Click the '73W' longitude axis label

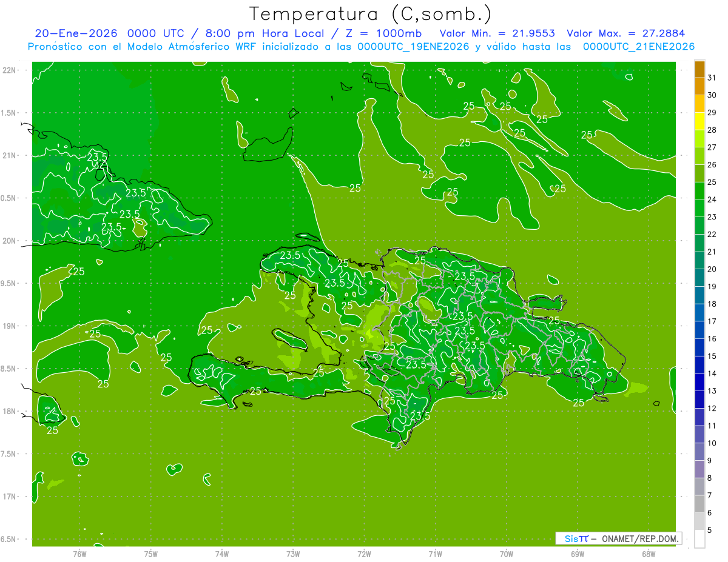(x=293, y=554)
